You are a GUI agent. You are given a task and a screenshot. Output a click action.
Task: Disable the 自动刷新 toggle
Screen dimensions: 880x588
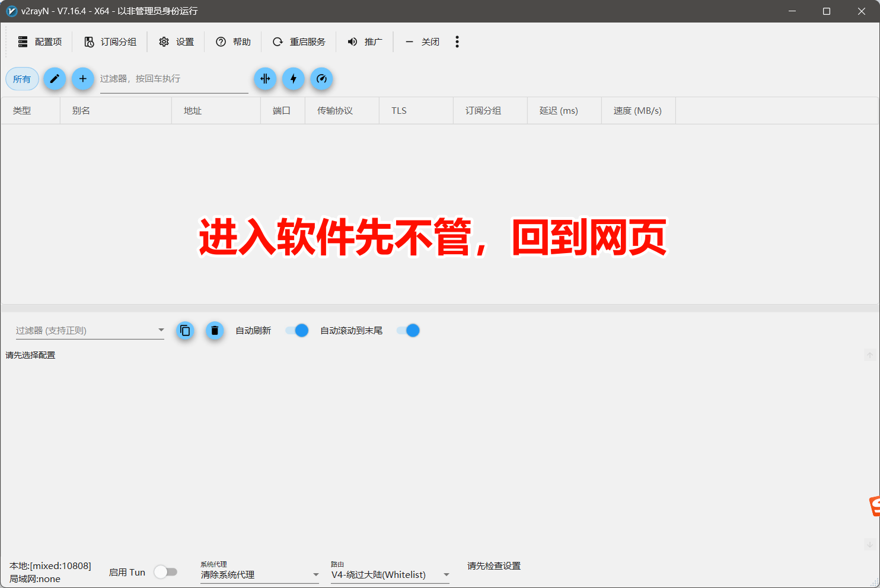pos(297,331)
